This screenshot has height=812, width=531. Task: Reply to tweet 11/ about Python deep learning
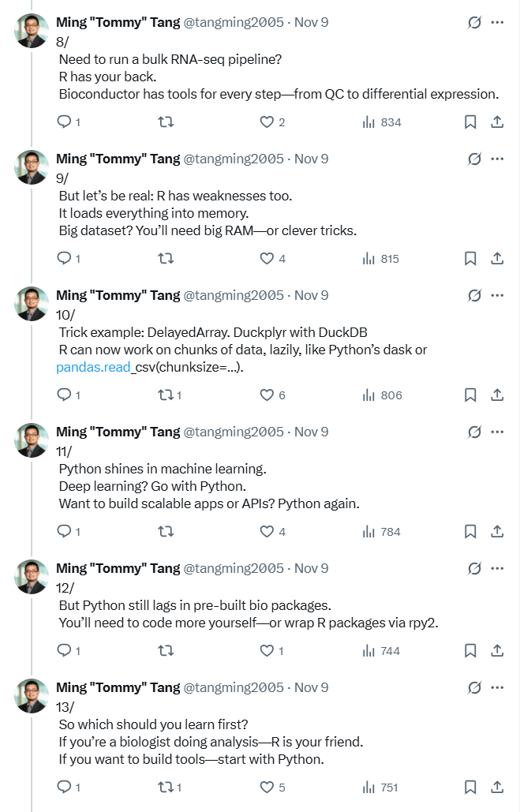click(x=65, y=532)
